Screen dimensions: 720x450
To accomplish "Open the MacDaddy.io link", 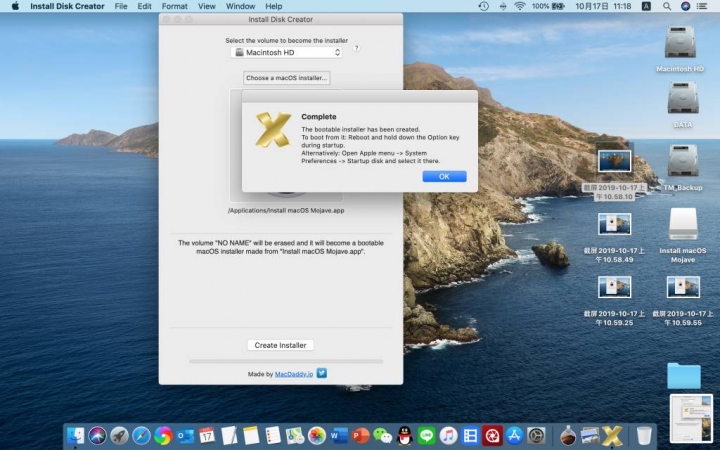I will coord(294,374).
